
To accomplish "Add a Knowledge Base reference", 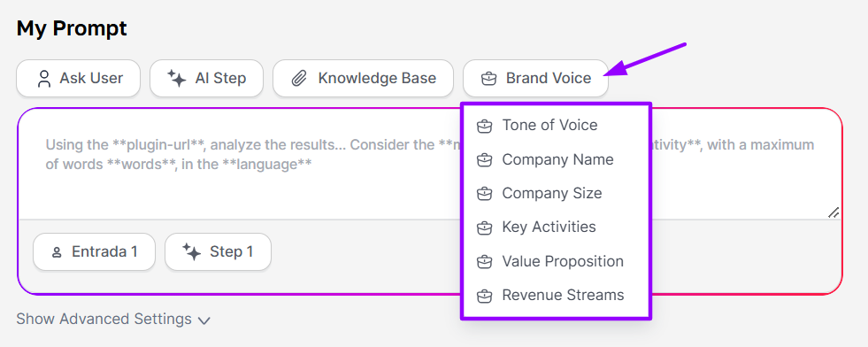I will click(363, 78).
